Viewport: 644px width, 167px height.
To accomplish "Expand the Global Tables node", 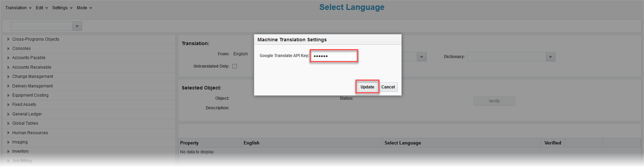I will 8,123.
